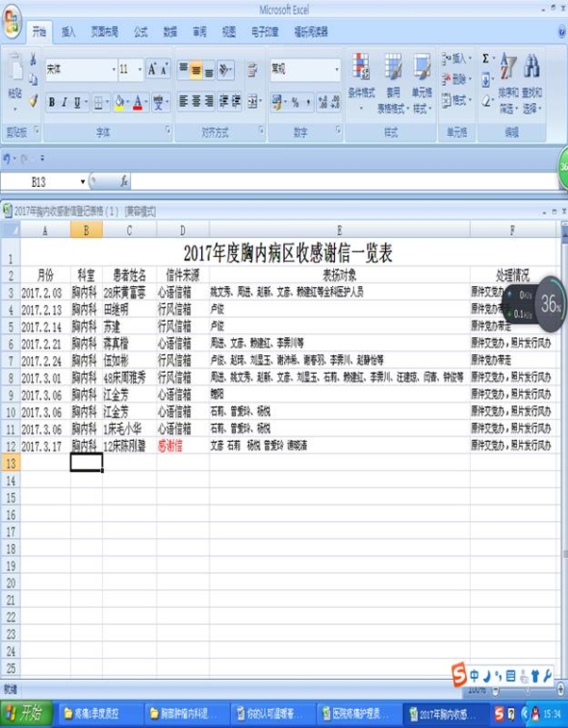Click the Merge and Center icon
This screenshot has width=568, height=728.
click(252, 102)
